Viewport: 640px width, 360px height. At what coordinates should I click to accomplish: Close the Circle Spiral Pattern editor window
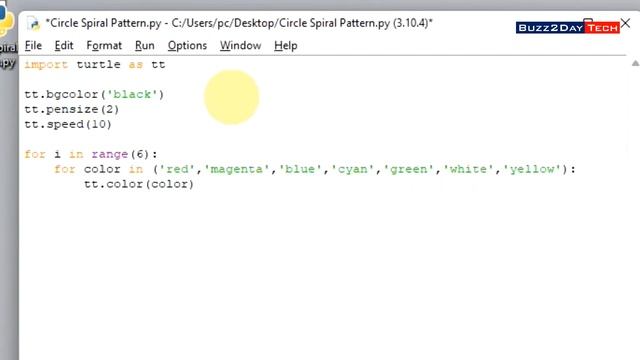[625, 23]
